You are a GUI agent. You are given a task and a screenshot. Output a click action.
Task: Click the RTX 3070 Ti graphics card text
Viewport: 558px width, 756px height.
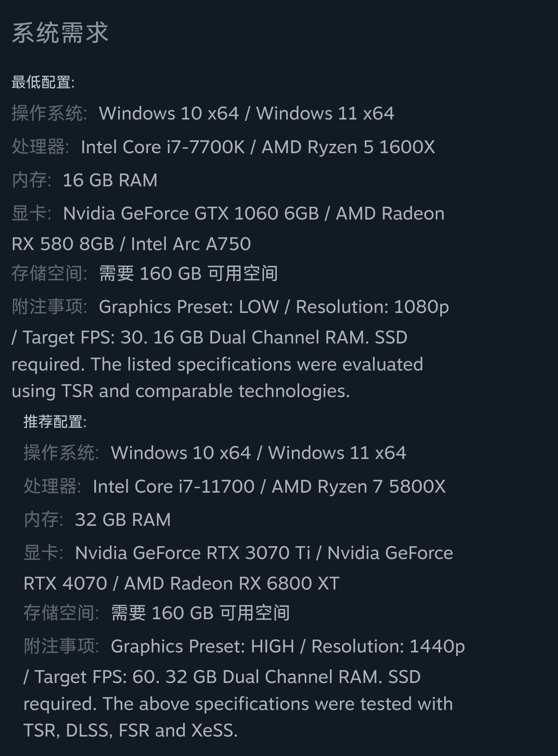193,553
